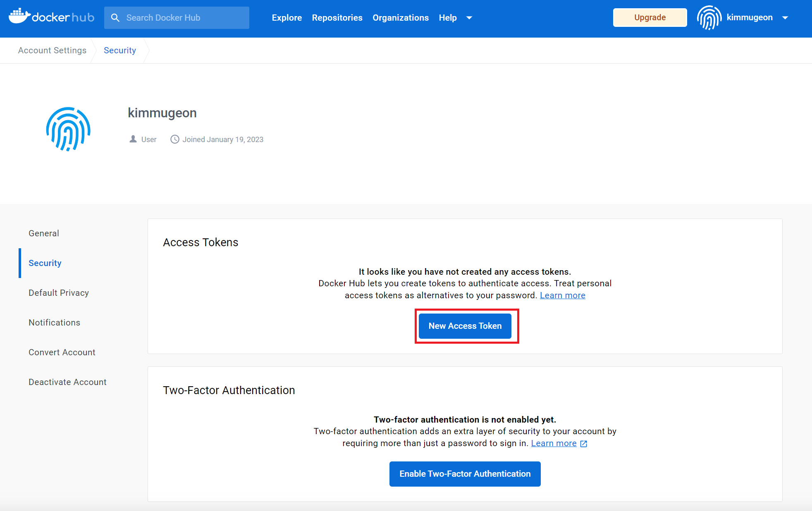Open the kimmugeon account dropdown arrow
This screenshot has width=812, height=511.
tap(785, 18)
